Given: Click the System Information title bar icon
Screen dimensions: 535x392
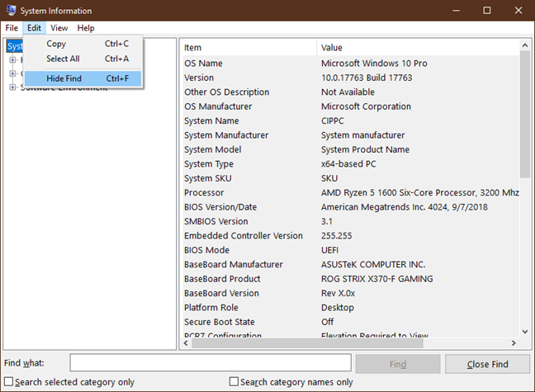Looking at the screenshot, I should [x=11, y=10].
